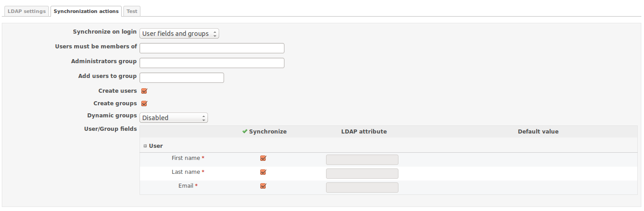The width and height of the screenshot is (644, 211).
Task: Open the Test tab
Action: [132, 11]
